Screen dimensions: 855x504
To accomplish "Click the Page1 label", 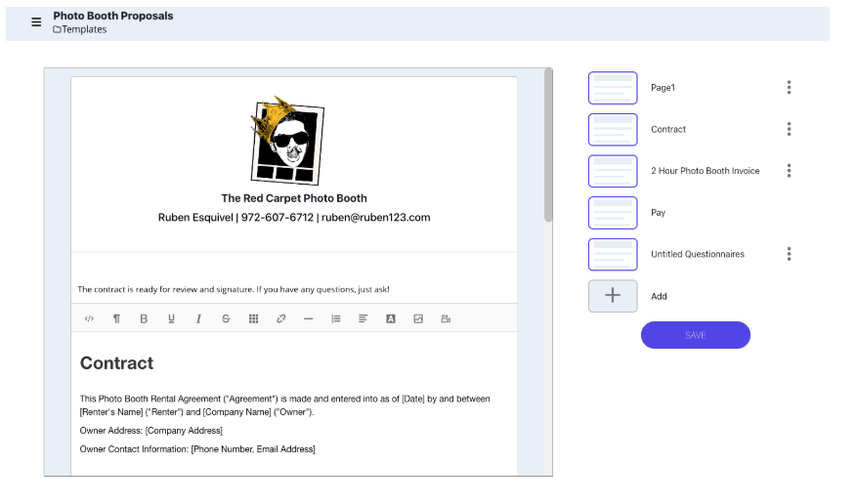I will (x=663, y=88).
